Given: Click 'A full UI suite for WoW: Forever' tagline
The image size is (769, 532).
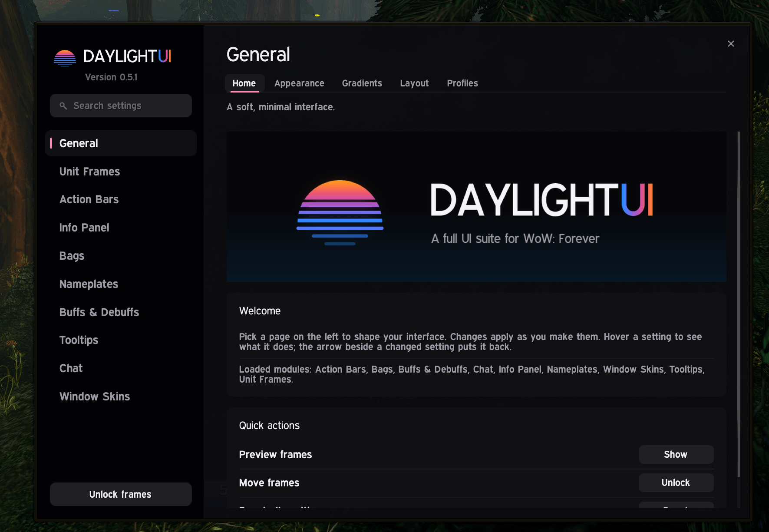Looking at the screenshot, I should pyautogui.click(x=515, y=239).
